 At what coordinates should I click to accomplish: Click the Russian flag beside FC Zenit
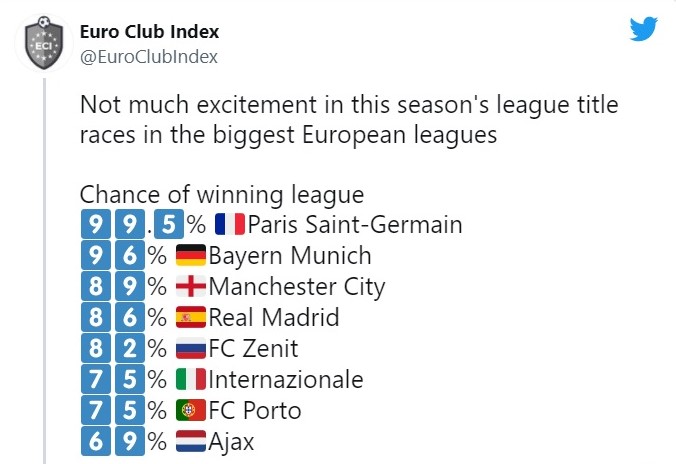(191, 348)
